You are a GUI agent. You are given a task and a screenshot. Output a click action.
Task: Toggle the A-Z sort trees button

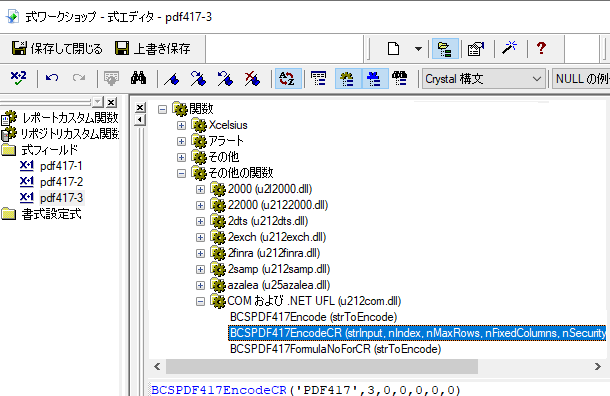coord(288,79)
